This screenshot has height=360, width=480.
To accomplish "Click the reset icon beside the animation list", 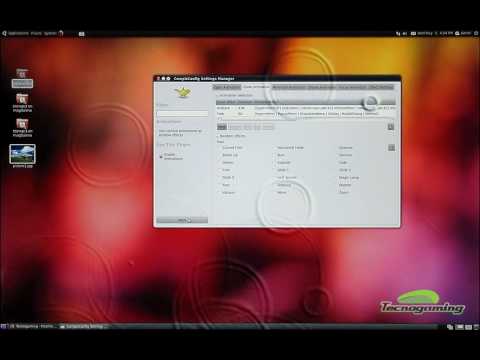I will [391, 127].
